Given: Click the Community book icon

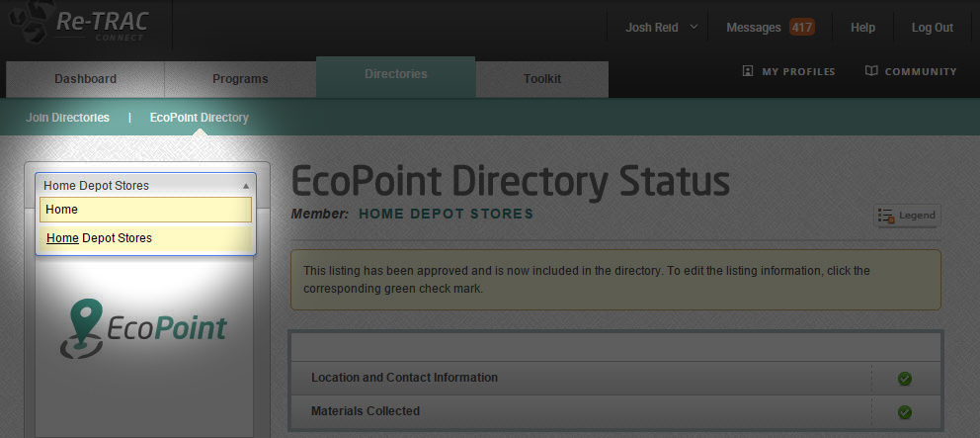Looking at the screenshot, I should pos(871,71).
